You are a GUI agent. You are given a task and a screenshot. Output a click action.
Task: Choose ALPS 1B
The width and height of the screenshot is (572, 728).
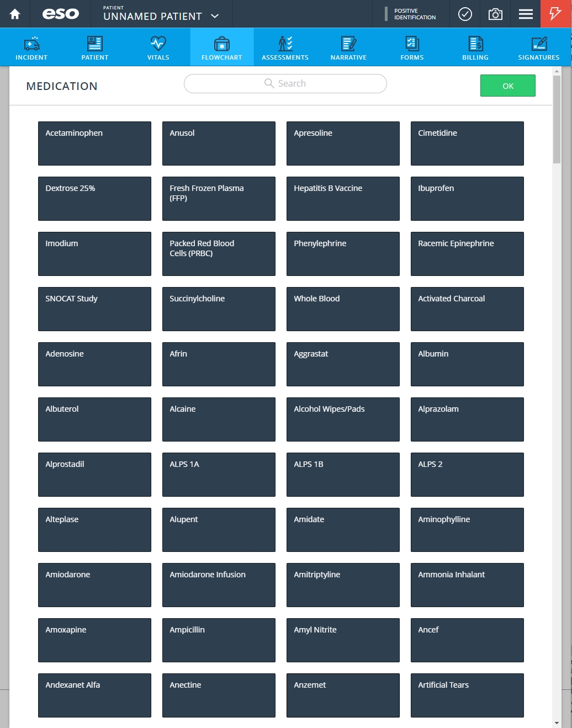(x=343, y=475)
